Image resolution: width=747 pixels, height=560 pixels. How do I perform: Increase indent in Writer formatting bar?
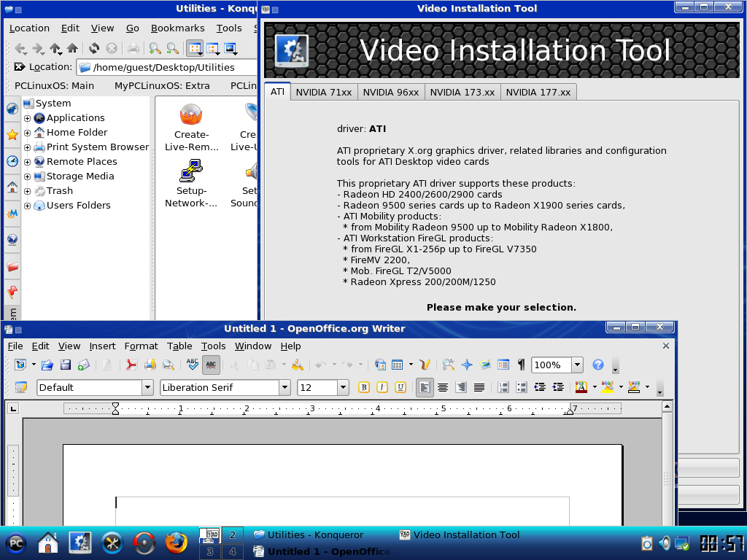click(558, 387)
